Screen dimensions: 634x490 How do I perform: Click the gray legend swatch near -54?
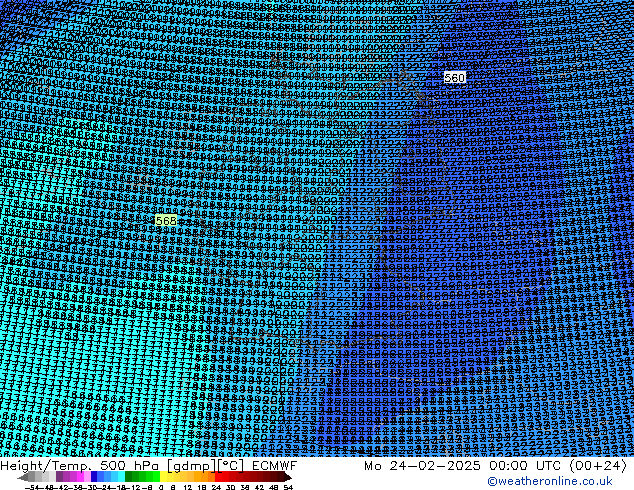coord(32,476)
